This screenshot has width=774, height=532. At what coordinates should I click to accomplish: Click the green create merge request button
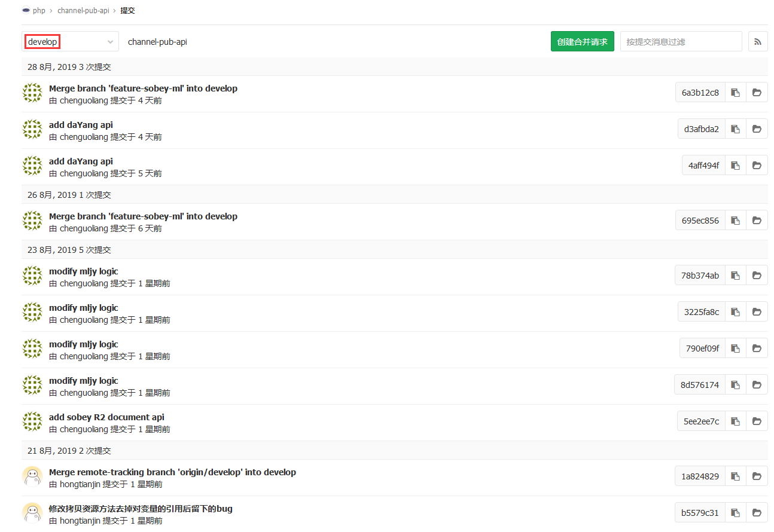click(582, 42)
